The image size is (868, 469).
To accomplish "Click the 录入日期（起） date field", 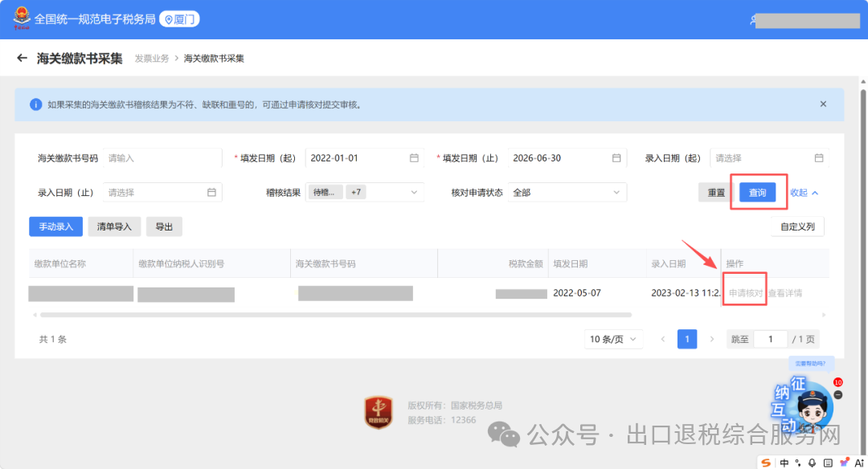I will 769,158.
